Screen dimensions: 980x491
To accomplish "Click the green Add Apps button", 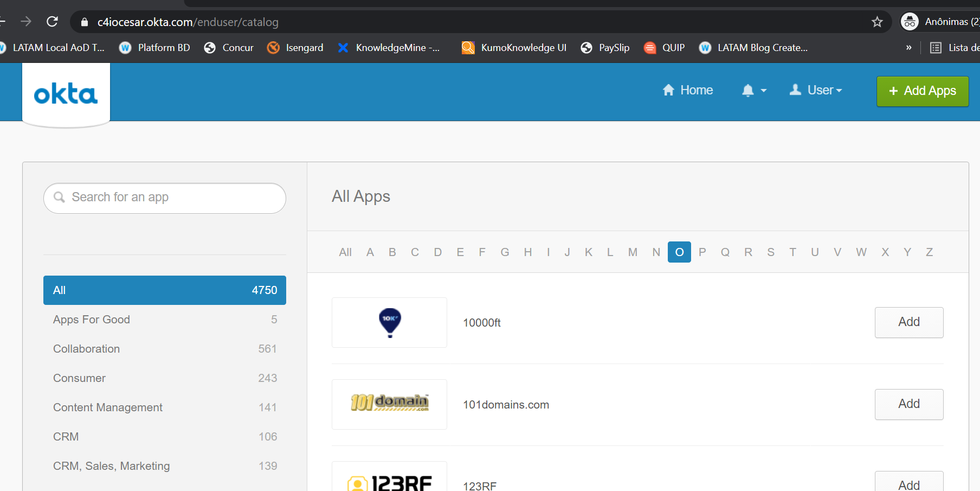I will pos(923,91).
